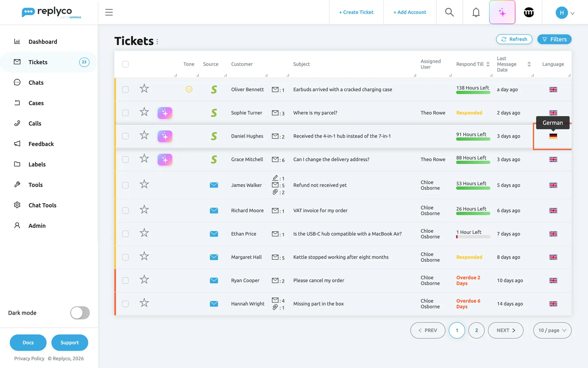Expand the user profile H dropdown
Screen dimensions: 588x368
click(x=565, y=13)
